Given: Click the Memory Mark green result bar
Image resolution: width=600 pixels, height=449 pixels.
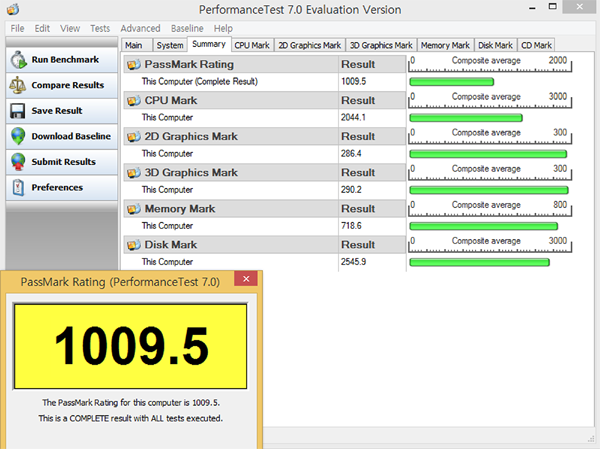Looking at the screenshot, I should [484, 226].
